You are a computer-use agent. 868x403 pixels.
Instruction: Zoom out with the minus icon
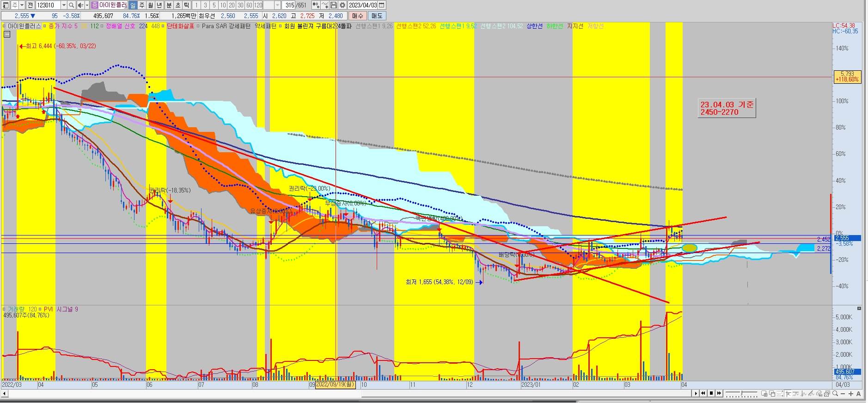tap(843, 394)
